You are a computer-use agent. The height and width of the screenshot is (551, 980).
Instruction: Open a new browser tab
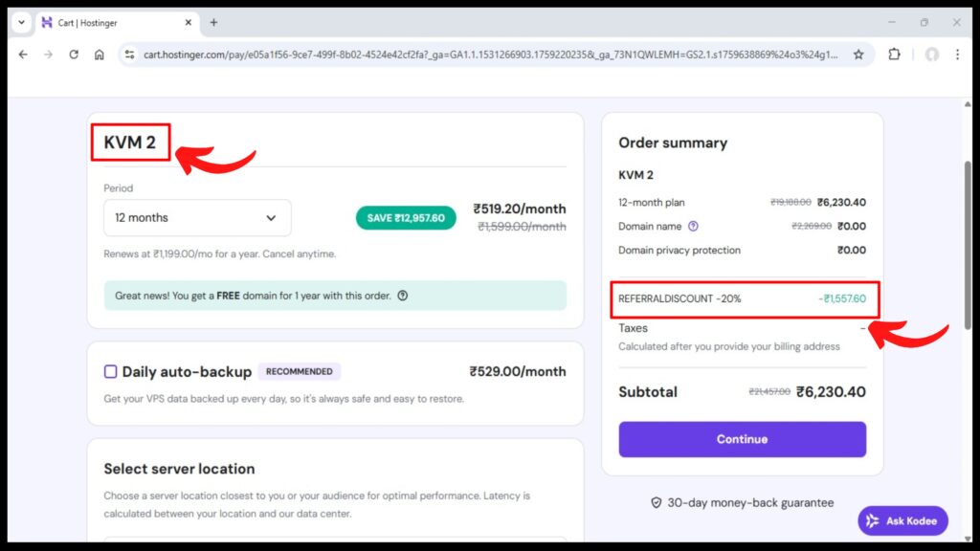click(x=213, y=22)
